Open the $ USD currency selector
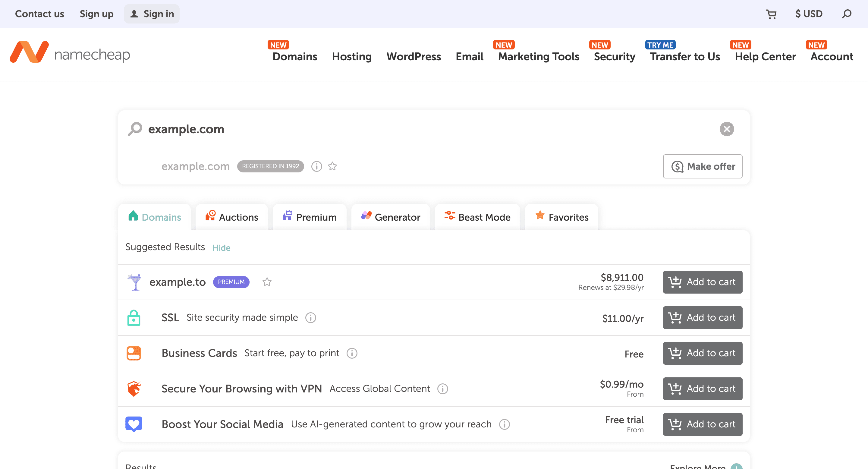 [x=809, y=14]
